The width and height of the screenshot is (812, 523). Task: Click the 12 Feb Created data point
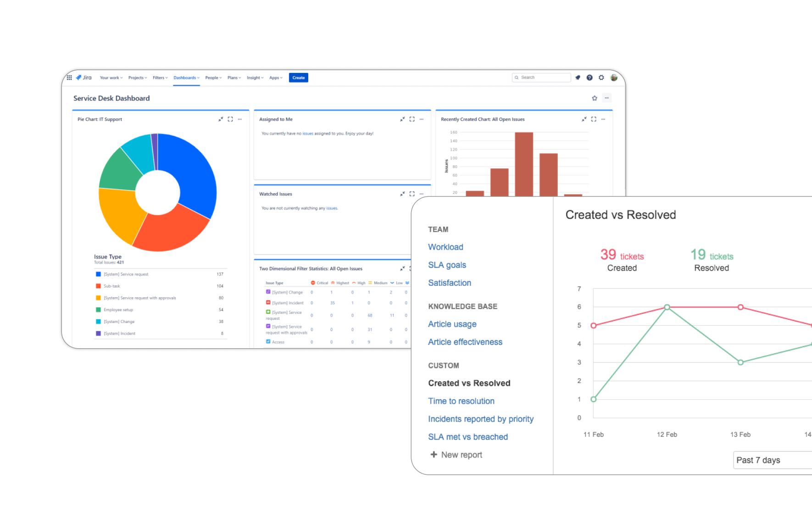pyautogui.click(x=667, y=307)
